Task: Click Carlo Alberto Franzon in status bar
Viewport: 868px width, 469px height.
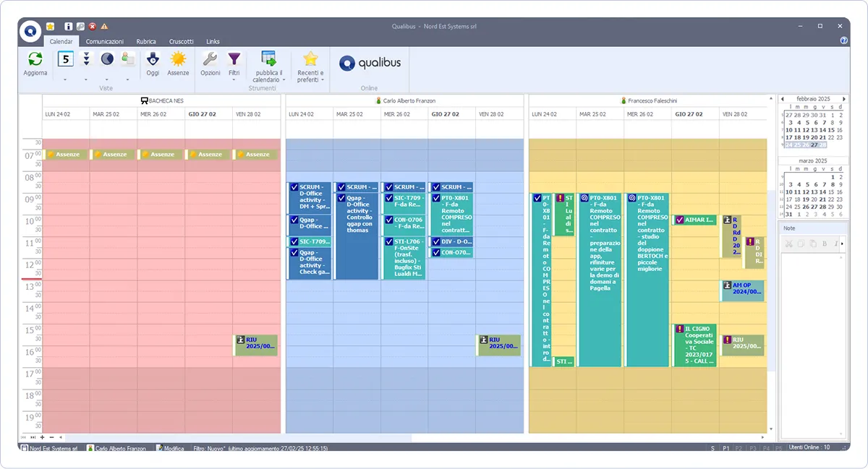Action: (x=116, y=449)
